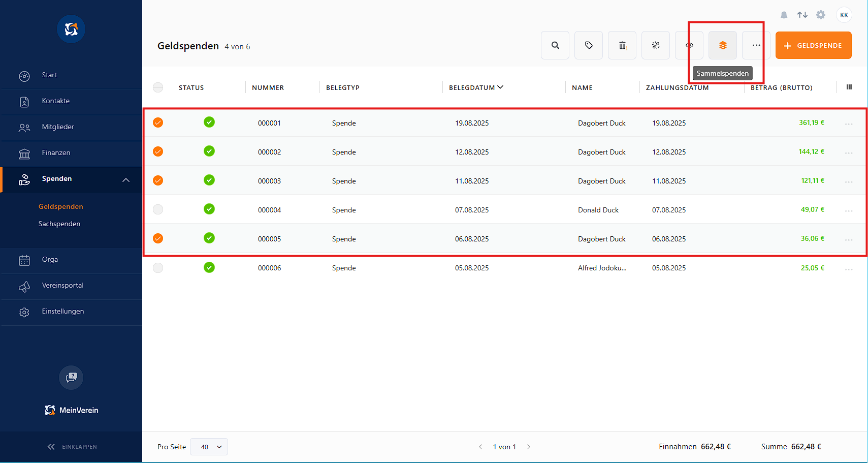
Task: Sort by the Belegdatum column arrow
Action: [x=500, y=87]
